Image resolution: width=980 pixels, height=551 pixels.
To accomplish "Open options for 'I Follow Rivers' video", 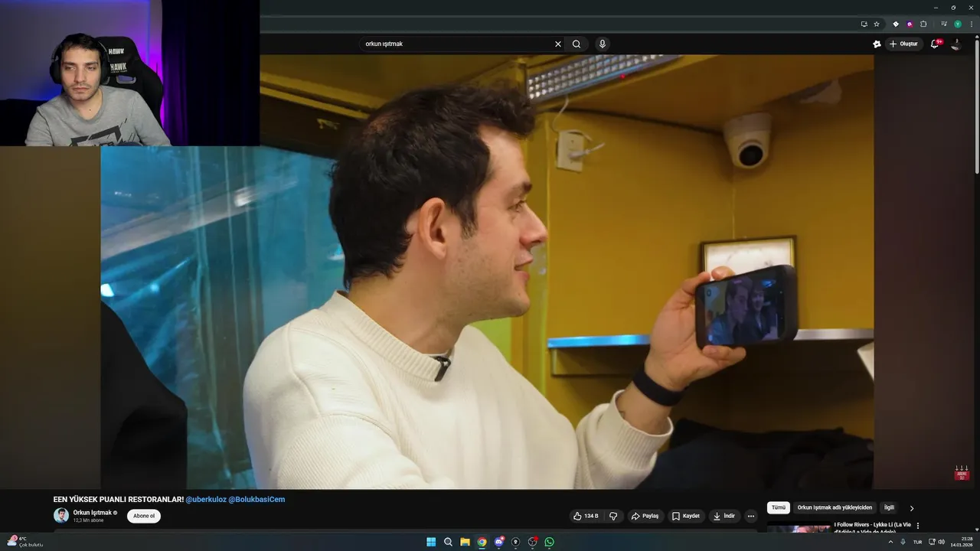I will point(918,526).
